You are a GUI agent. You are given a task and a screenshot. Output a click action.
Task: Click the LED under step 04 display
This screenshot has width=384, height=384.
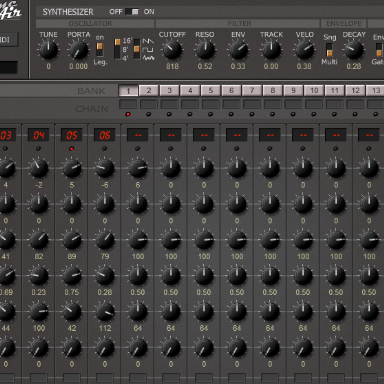click(39, 149)
